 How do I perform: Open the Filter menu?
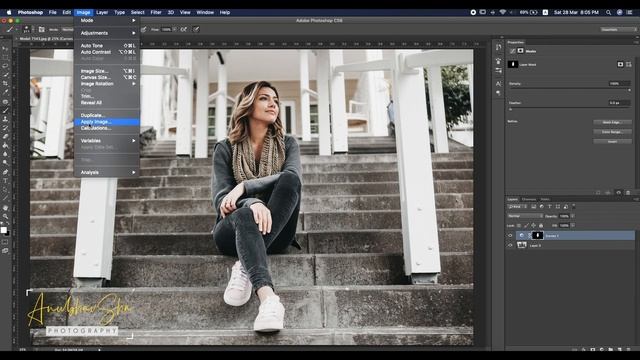(156, 12)
